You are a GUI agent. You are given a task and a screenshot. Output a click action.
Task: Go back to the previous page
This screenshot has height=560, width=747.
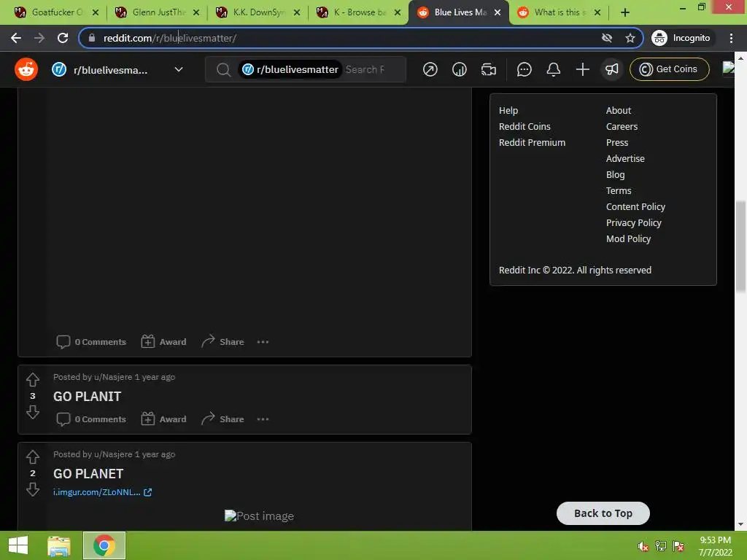tap(16, 38)
